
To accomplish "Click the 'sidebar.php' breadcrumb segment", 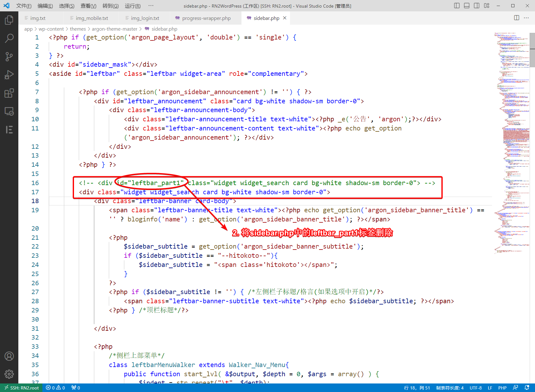I will pyautogui.click(x=164, y=29).
